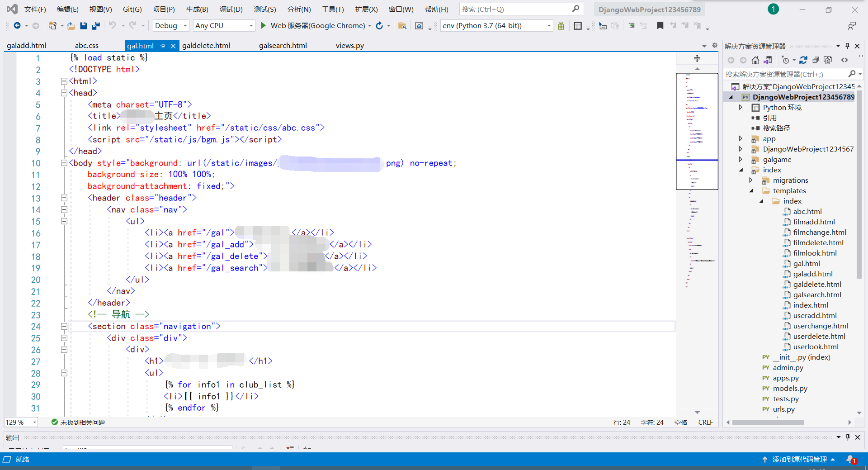Start Web server with green play arrow
Image resolution: width=868 pixels, height=470 pixels.
tap(263, 26)
